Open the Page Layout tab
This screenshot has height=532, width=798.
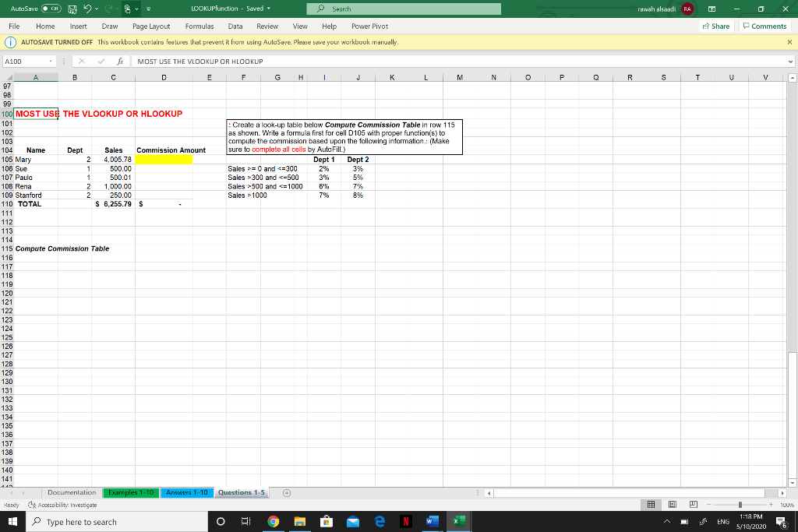[151, 26]
